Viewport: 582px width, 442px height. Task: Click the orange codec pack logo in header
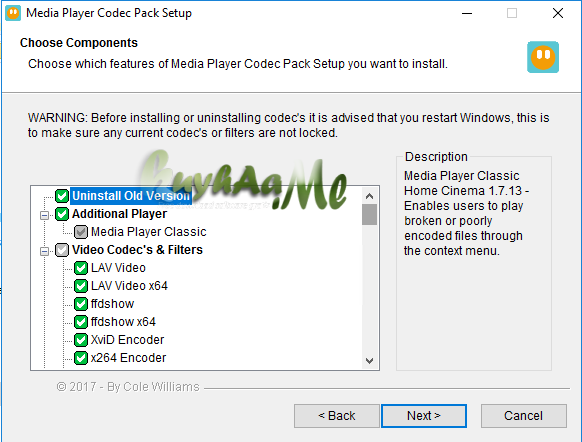click(543, 57)
